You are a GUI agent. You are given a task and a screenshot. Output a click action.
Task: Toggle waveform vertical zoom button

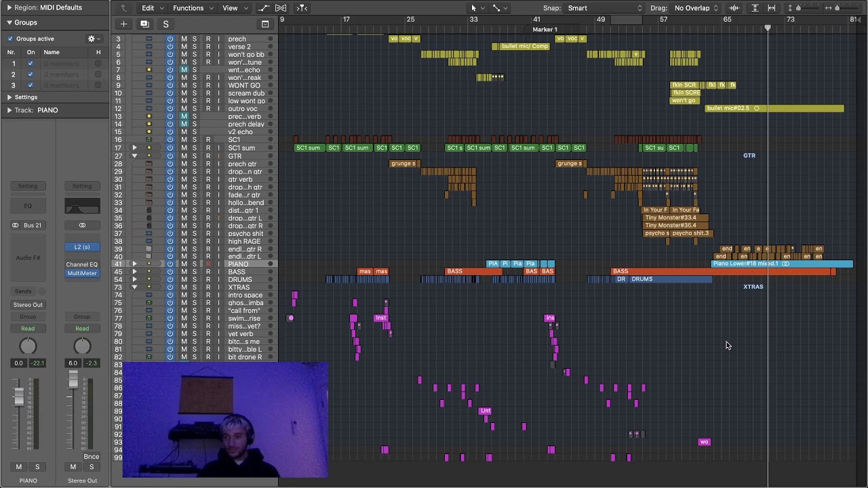734,8
